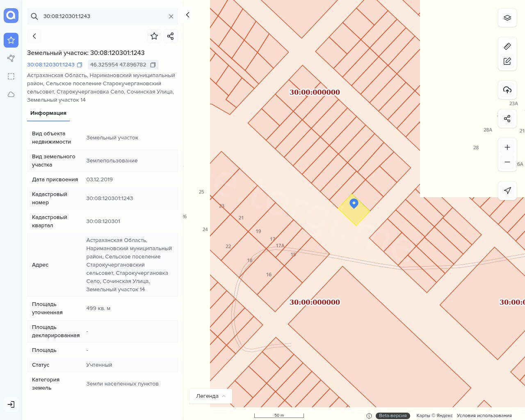Clear the cadastral number search field
Image resolution: width=525 pixels, height=420 pixels.
[171, 16]
